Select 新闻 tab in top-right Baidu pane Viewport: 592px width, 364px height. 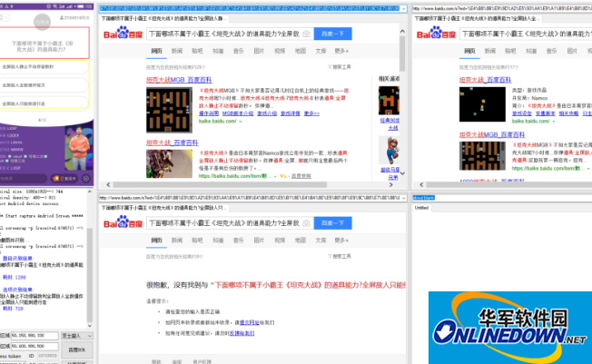[x=490, y=51]
